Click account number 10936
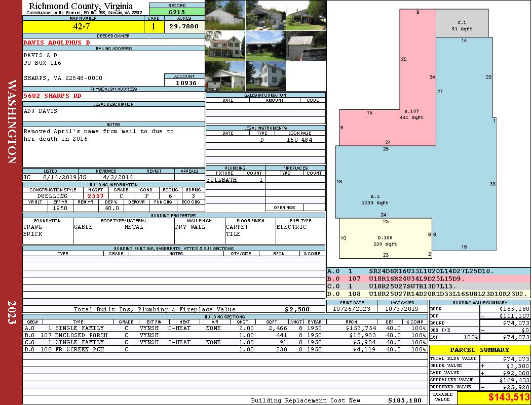532x405 pixels. click(x=186, y=83)
